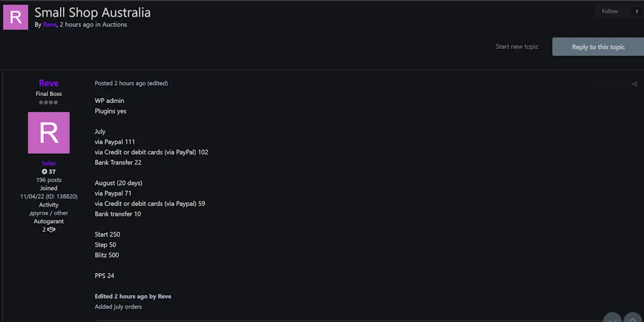Click the Autogarant handshake deals icon
The width and height of the screenshot is (644, 322).
click(x=52, y=230)
